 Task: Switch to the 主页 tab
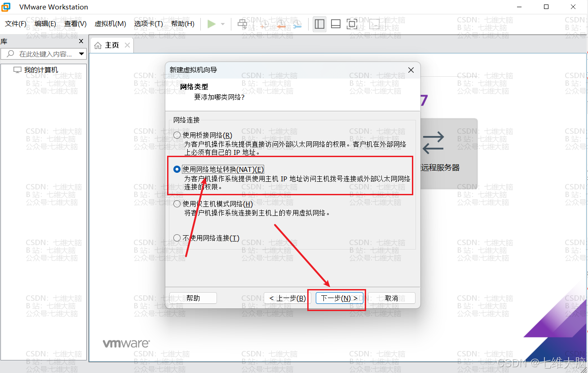(x=112, y=45)
